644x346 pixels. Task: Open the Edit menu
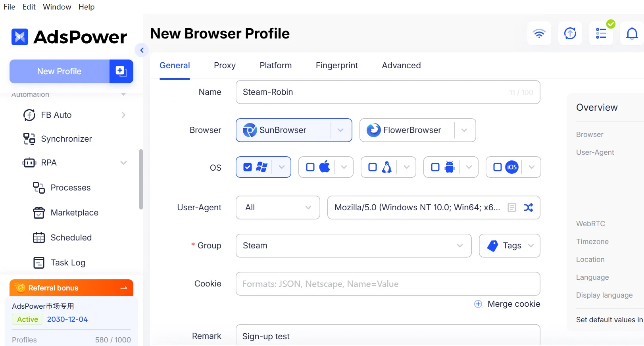point(29,7)
